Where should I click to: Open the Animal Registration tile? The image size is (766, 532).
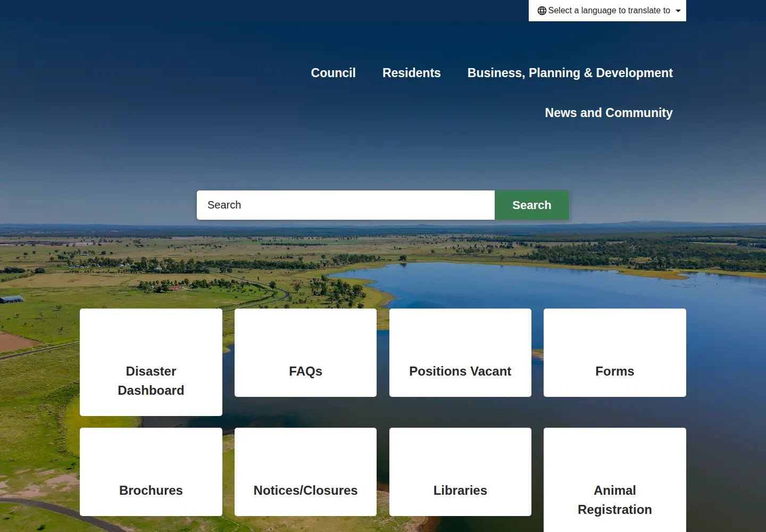point(615,480)
